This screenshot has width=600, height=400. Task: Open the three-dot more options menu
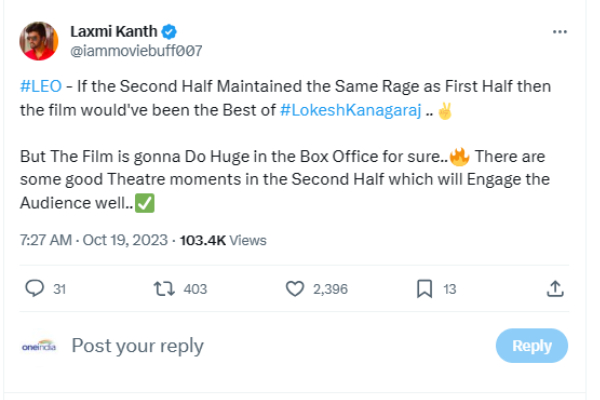[x=560, y=32]
